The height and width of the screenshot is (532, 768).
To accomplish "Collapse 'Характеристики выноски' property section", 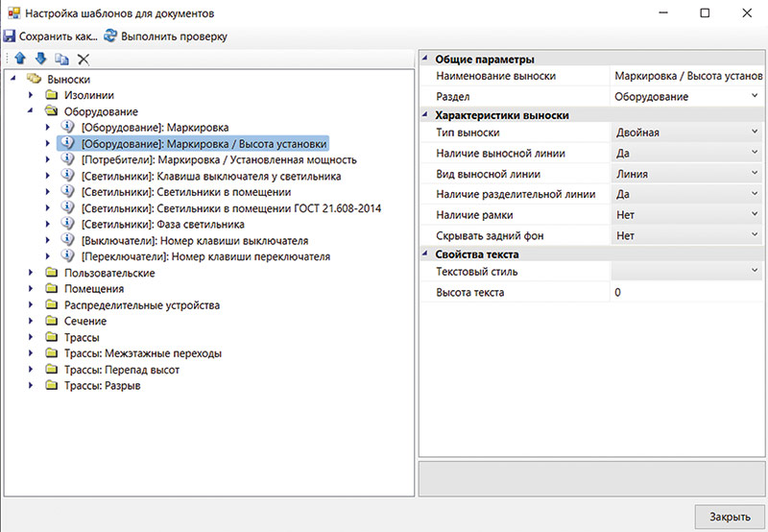I will point(426,115).
